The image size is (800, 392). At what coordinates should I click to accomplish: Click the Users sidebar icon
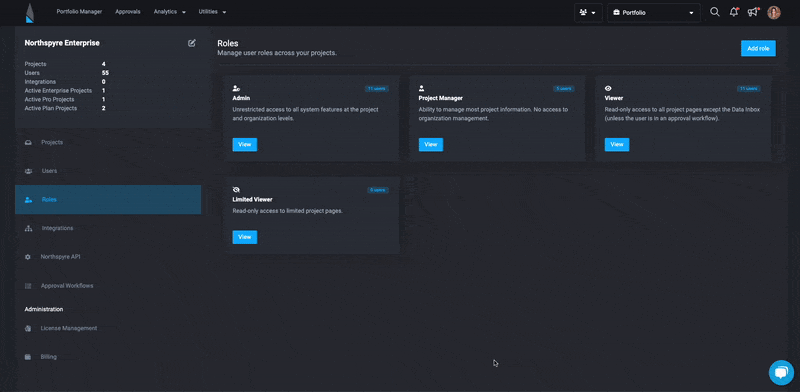point(28,171)
